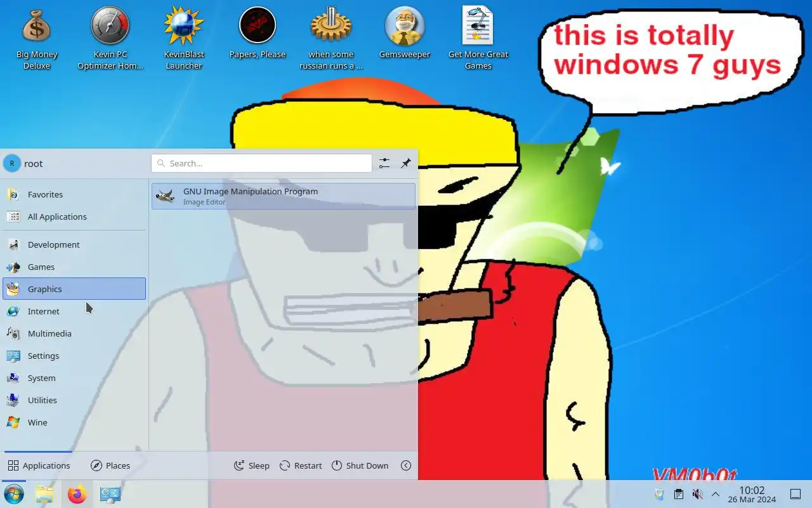Select the System category

tap(74, 378)
